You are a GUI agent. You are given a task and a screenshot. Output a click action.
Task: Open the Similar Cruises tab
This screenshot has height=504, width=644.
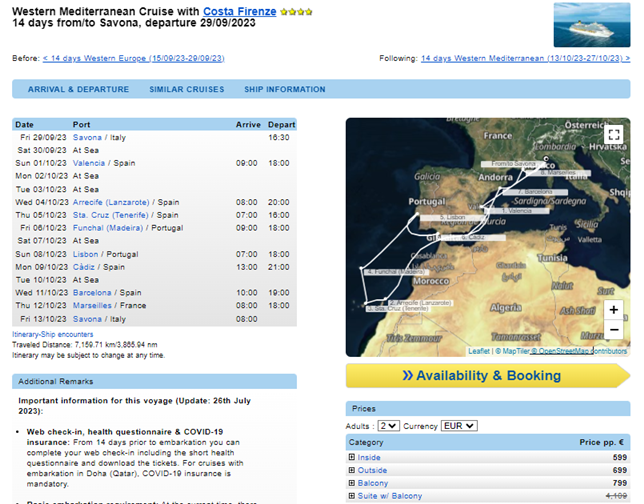coord(186,89)
